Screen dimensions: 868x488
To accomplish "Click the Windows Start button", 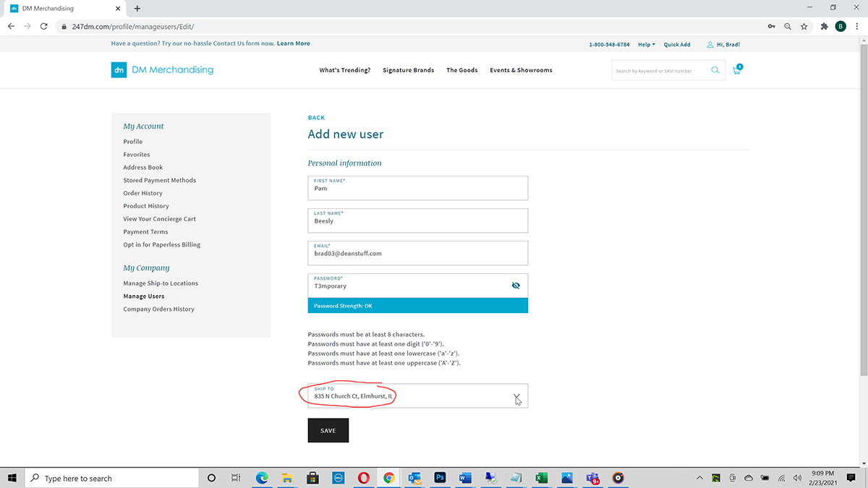I will point(12,478).
